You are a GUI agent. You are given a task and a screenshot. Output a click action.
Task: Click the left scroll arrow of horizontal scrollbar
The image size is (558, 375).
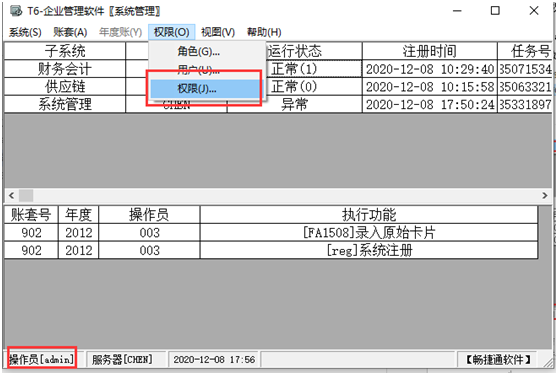click(11, 195)
